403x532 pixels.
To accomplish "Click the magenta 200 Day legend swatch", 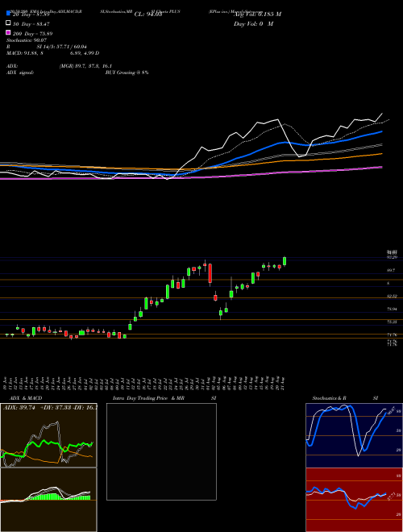I will 8,32.
